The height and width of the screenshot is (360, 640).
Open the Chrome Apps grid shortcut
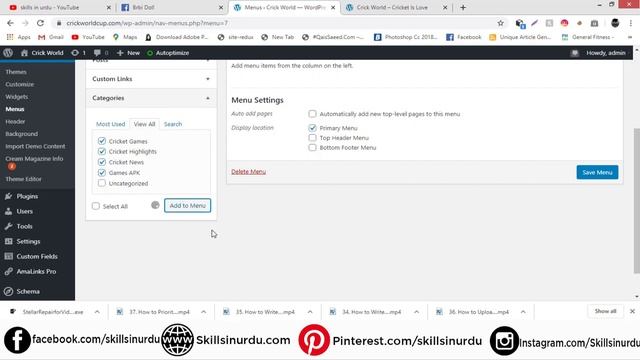click(x=19, y=37)
